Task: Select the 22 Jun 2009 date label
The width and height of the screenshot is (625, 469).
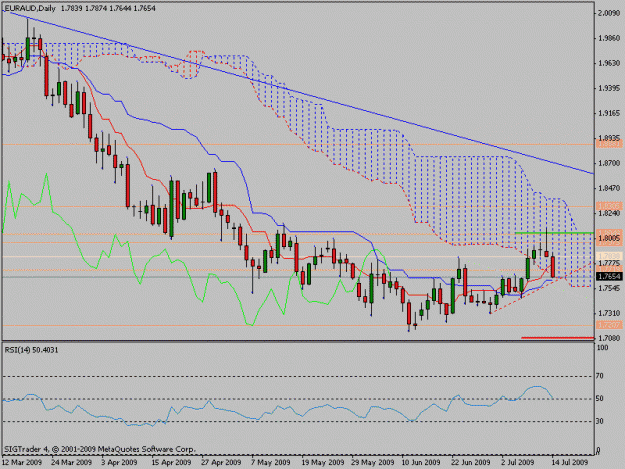Action: pos(471,462)
